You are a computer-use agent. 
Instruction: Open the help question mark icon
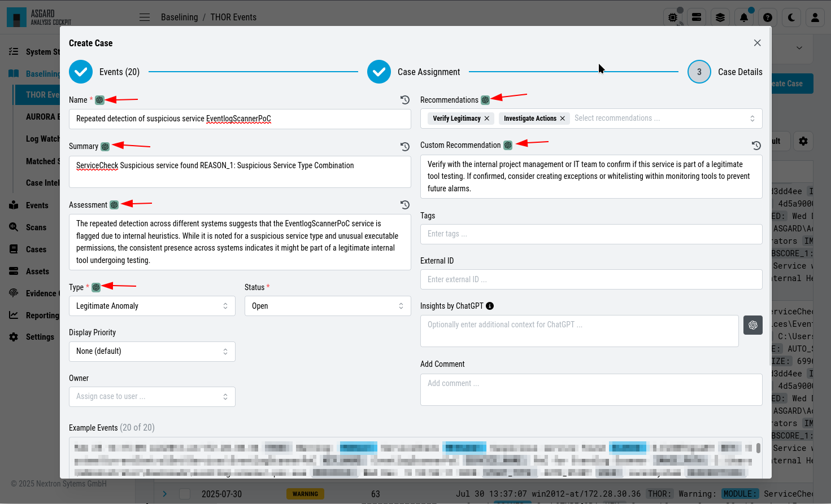coord(768,17)
